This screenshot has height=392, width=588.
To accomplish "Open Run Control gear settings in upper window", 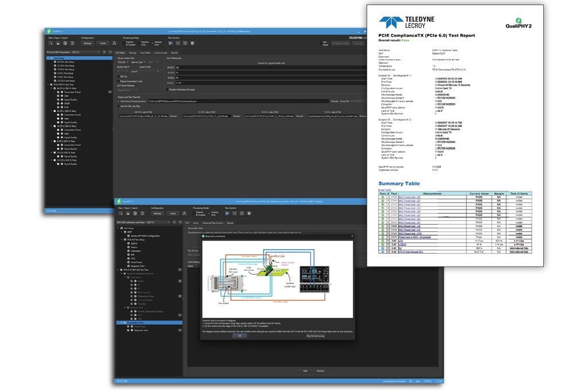I will tap(192, 43).
